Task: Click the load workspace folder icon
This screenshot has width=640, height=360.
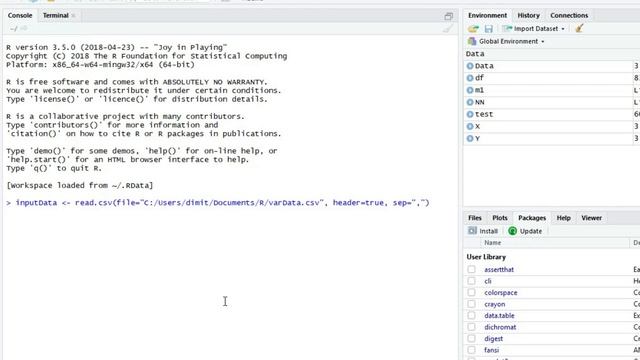Action: point(473,29)
